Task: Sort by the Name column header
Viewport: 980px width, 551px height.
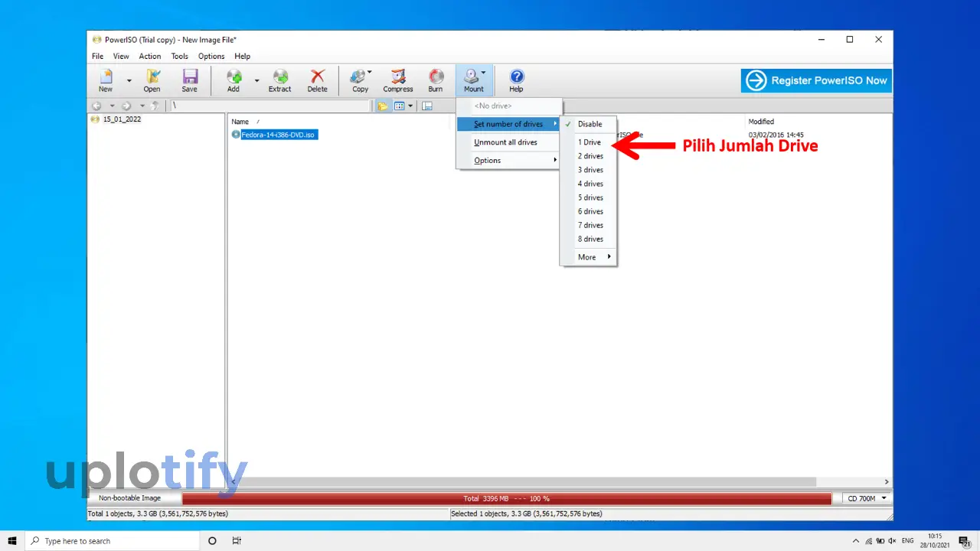Action: [240, 122]
